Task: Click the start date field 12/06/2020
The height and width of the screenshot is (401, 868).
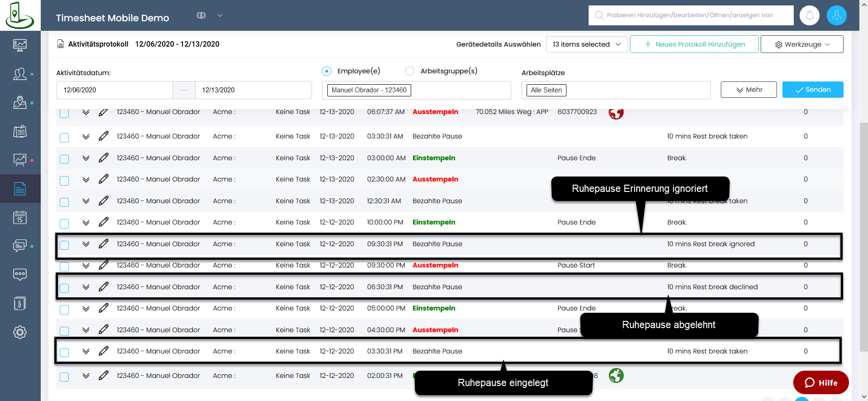Action: (x=114, y=90)
